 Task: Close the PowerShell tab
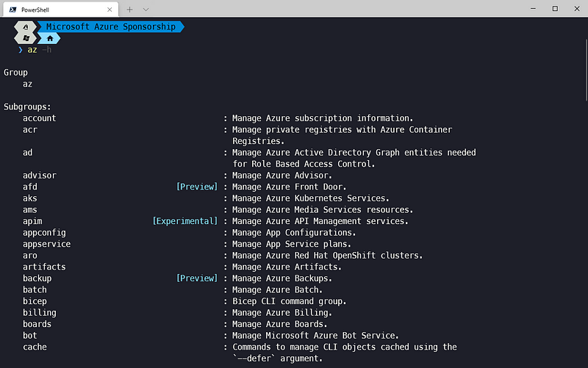pyautogui.click(x=110, y=9)
